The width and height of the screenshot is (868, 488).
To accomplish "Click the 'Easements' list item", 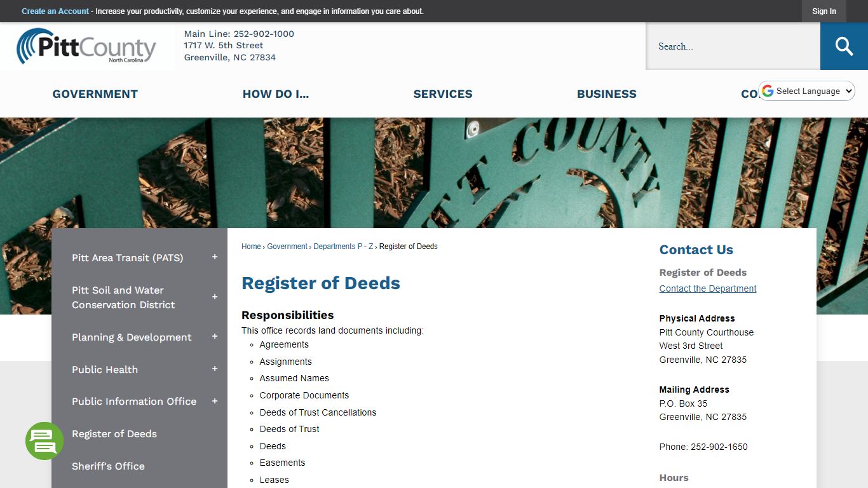I will tap(282, 463).
